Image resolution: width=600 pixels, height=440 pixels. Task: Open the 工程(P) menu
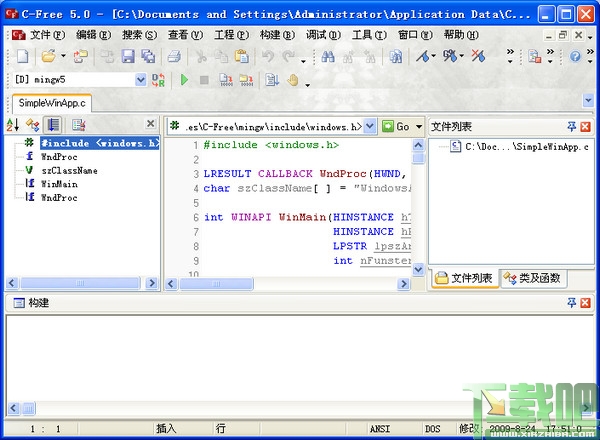(x=231, y=35)
